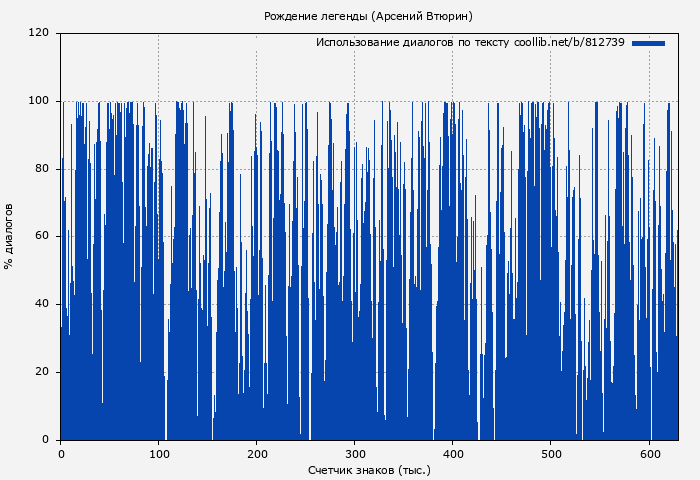Select the 100 mark on the percent axis
Viewport: 700px width, 480px height.
point(39,101)
